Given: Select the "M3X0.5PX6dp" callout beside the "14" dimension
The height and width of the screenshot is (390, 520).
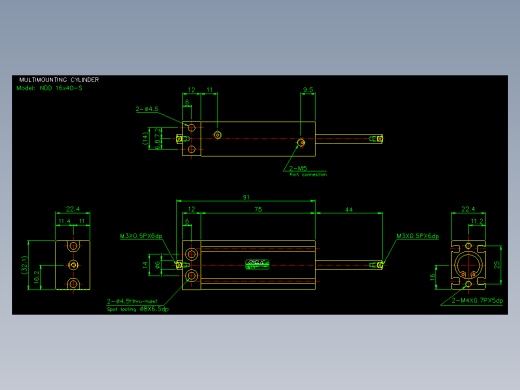Looking at the screenshot, I should point(141,236).
